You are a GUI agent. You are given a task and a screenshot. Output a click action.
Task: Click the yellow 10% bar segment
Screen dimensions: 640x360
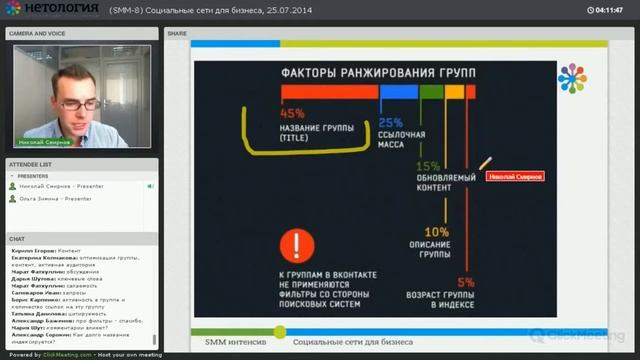pos(454,92)
